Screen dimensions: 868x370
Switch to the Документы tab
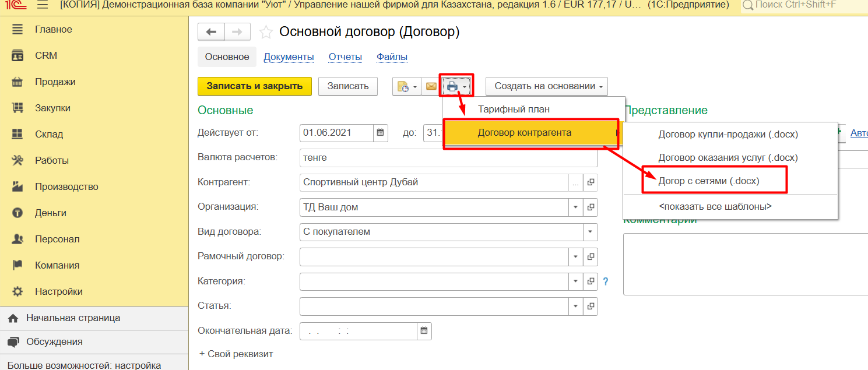[x=289, y=57]
